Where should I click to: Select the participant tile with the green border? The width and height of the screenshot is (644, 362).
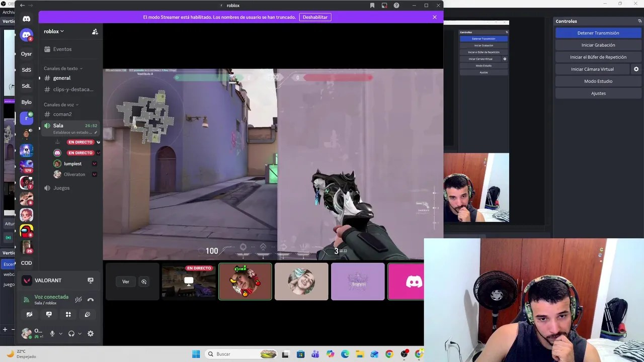tap(245, 282)
